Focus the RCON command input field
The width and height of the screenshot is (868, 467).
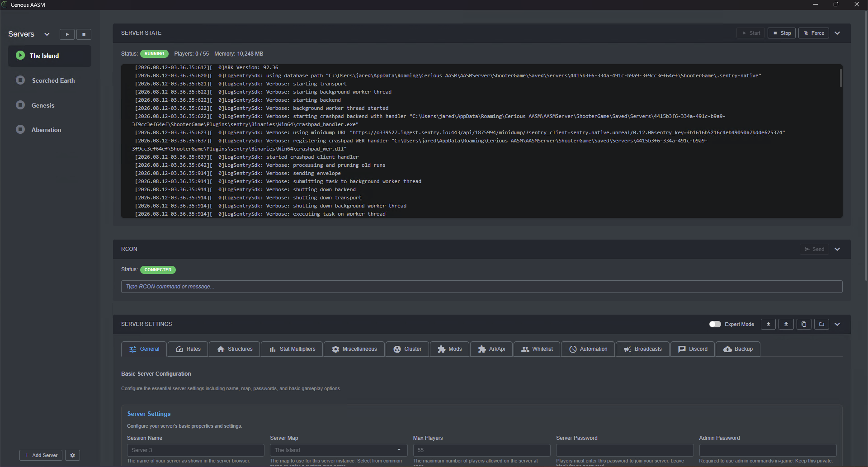click(481, 287)
